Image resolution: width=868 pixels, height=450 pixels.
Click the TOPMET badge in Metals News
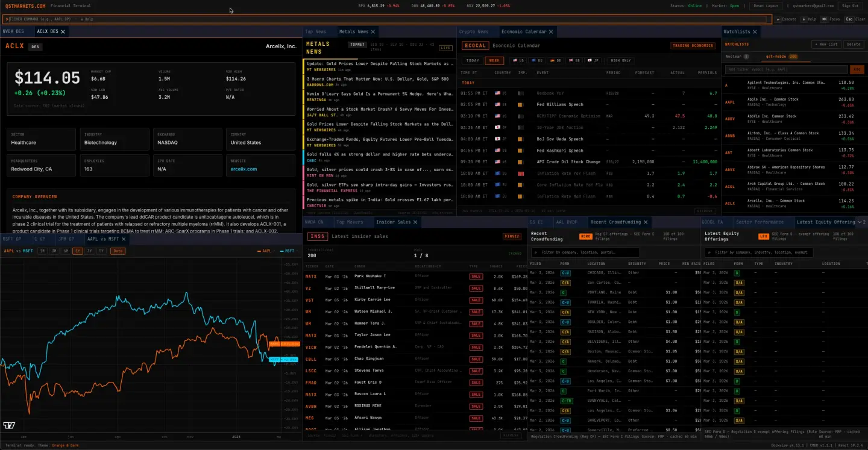[357, 44]
